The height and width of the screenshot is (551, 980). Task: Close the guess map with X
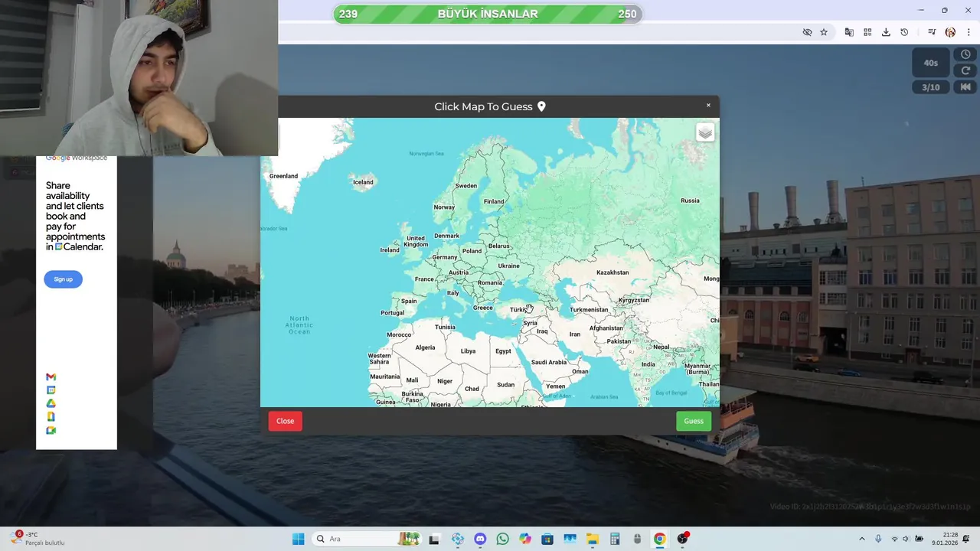[708, 106]
